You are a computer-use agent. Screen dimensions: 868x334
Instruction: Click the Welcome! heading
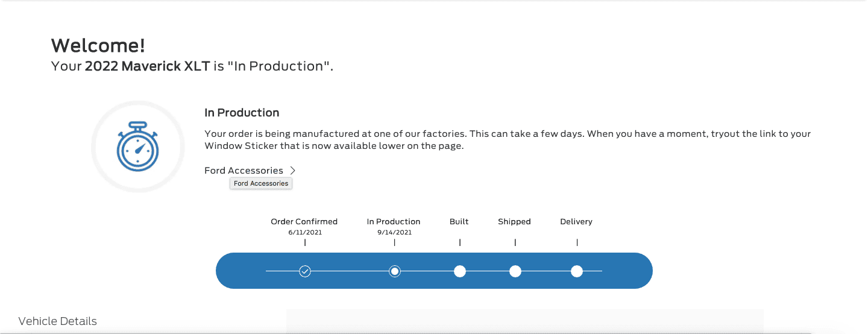98,45
